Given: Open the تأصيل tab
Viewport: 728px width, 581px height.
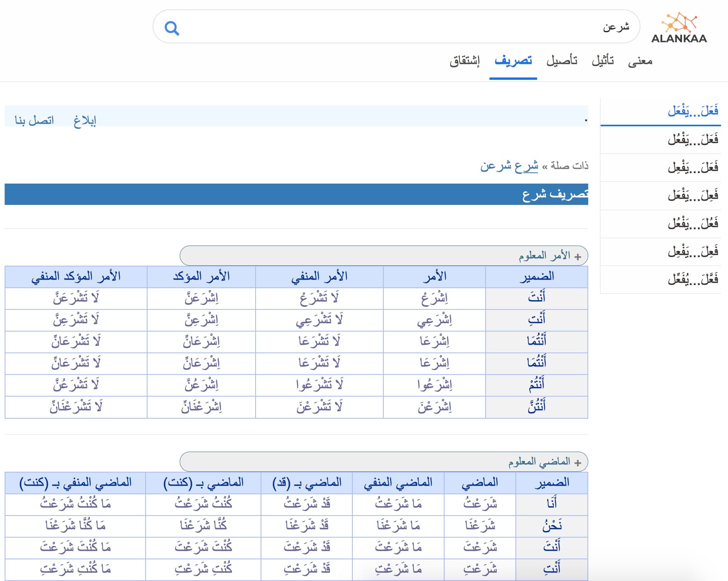Looking at the screenshot, I should [x=562, y=61].
